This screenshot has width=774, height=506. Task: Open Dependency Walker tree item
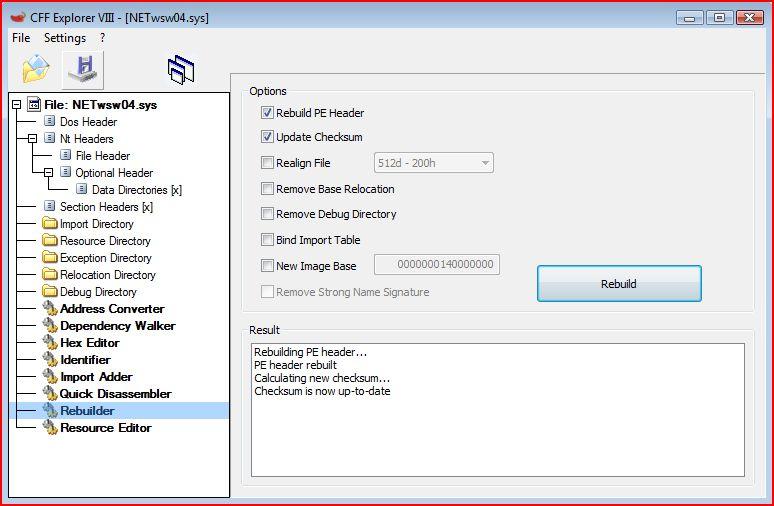coord(117,326)
